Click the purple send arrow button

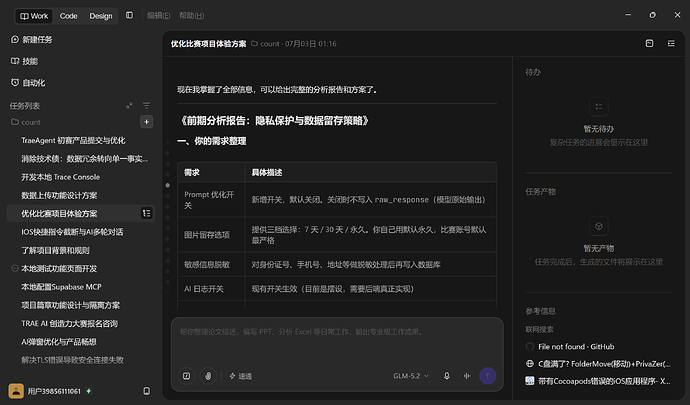click(x=488, y=376)
